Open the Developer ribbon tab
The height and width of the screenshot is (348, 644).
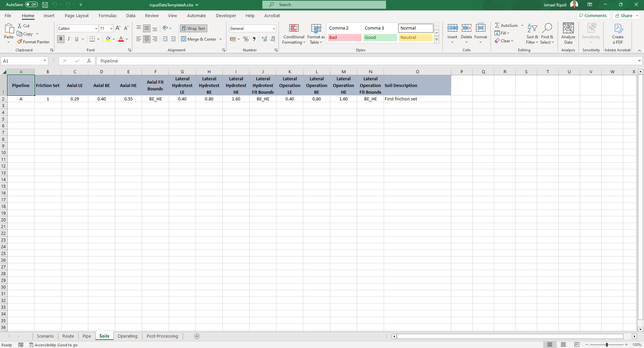[x=226, y=16]
